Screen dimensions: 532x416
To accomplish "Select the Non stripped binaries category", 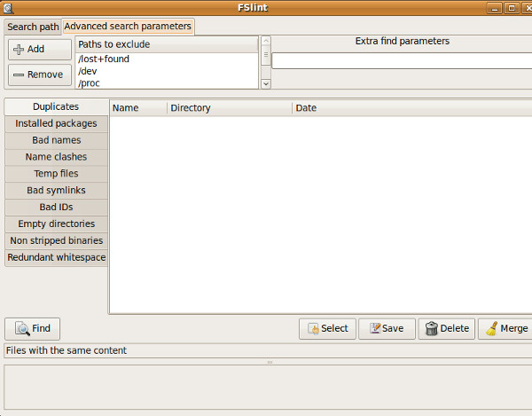I will tap(56, 240).
